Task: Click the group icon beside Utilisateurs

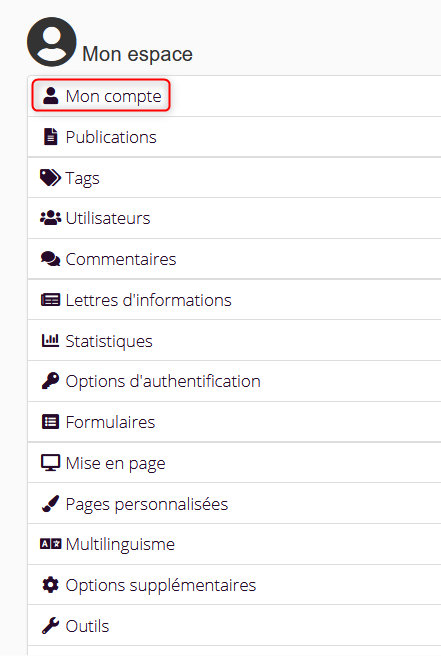Action: 50,218
